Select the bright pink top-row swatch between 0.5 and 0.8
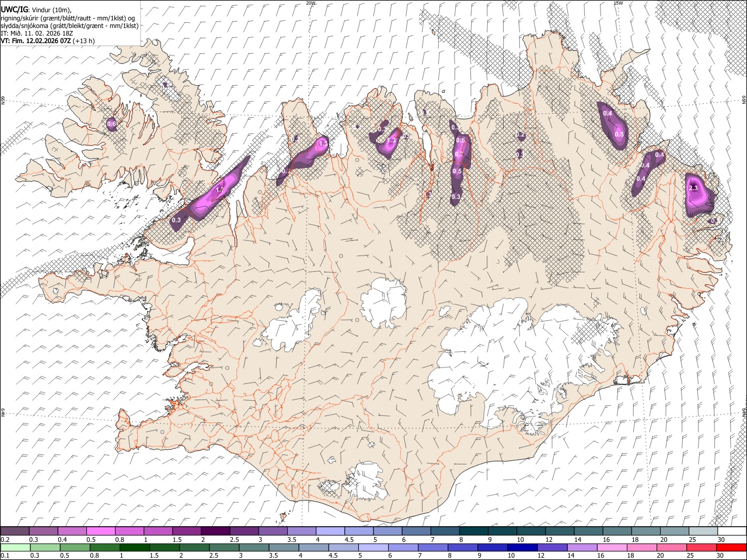The width and height of the screenshot is (747, 560). pos(100,531)
